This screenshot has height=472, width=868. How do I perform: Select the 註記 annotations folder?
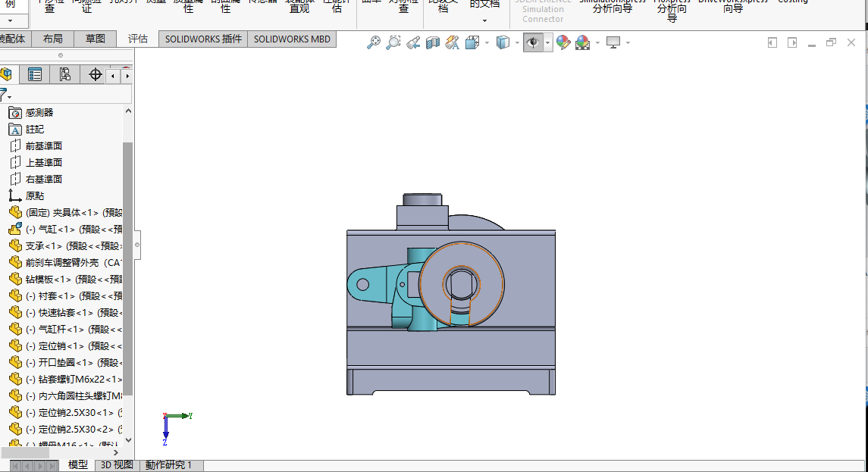(27, 130)
